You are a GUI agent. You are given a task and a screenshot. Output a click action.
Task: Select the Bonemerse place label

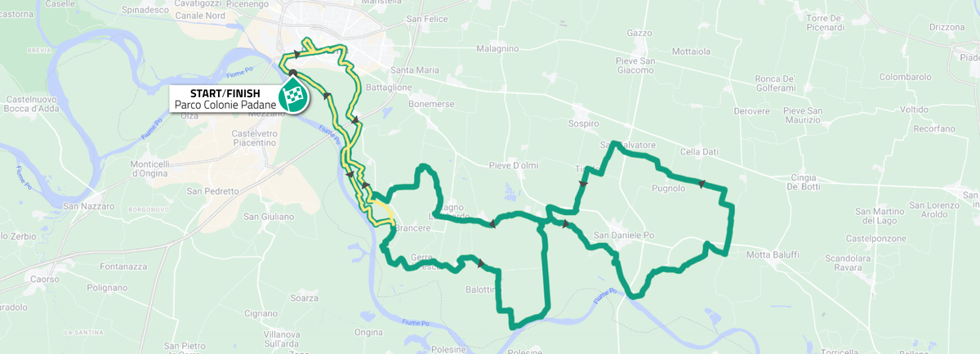(x=432, y=105)
